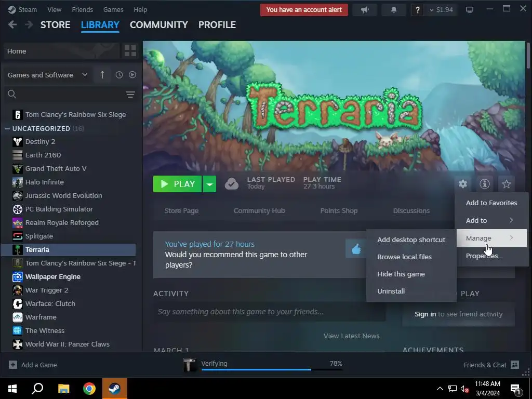Open the Community Hub link
Screen dimensions: 532x399
coord(259,211)
